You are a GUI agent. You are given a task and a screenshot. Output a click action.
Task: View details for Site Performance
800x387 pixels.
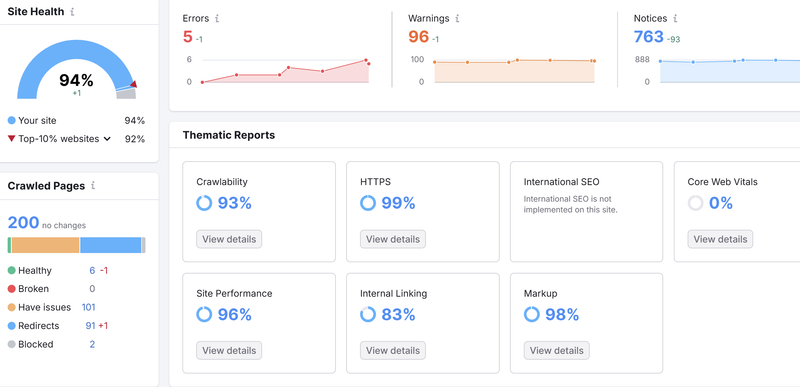(229, 350)
